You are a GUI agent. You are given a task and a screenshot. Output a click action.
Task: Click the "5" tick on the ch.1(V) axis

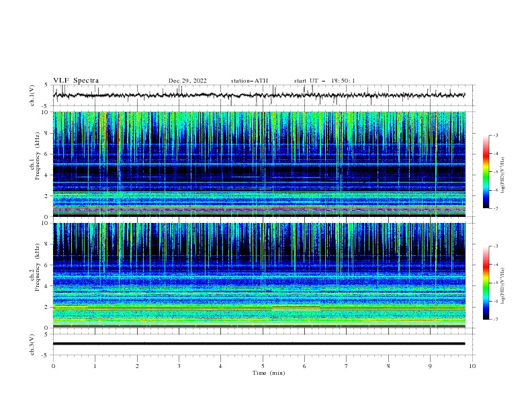coord(46,85)
